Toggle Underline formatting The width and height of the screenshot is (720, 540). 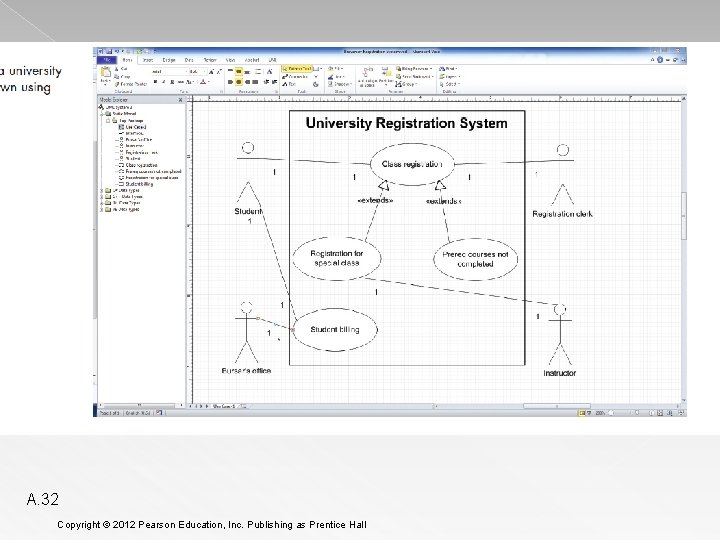click(x=172, y=82)
